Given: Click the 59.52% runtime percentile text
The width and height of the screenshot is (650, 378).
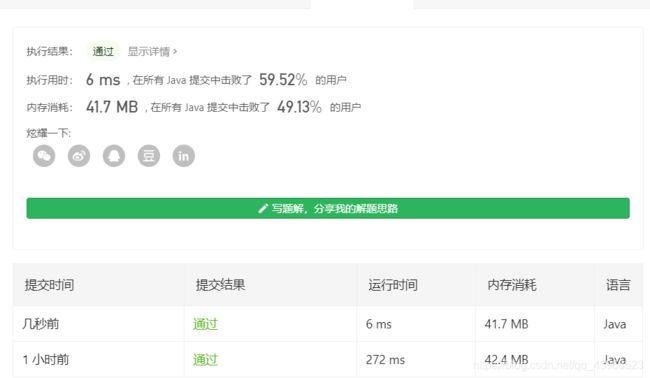Looking at the screenshot, I should coord(283,80).
